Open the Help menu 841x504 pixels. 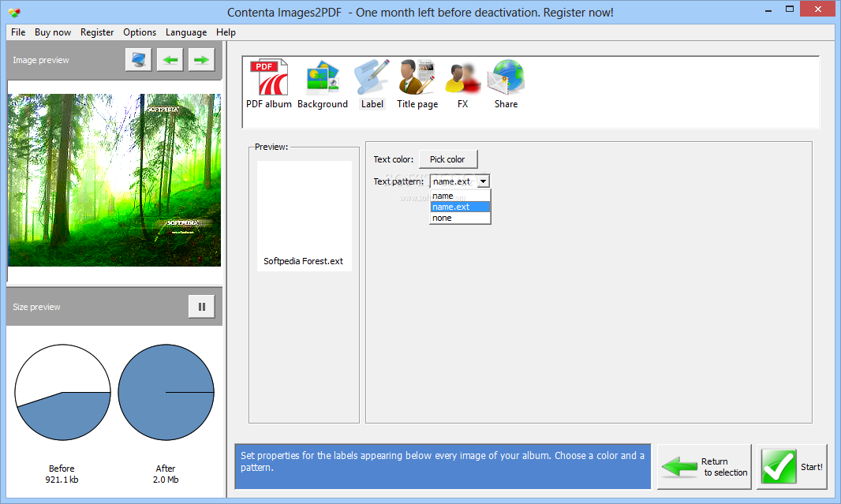pos(226,32)
